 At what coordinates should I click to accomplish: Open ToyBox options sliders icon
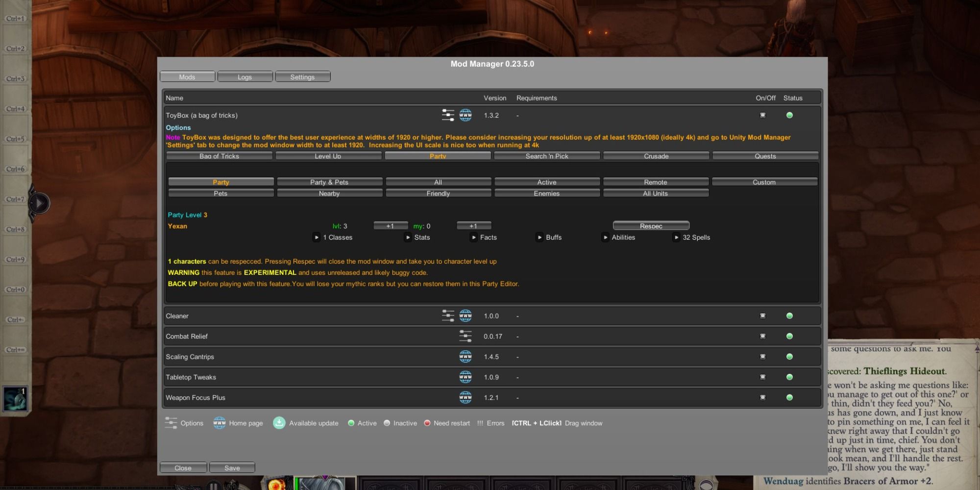[x=448, y=115]
